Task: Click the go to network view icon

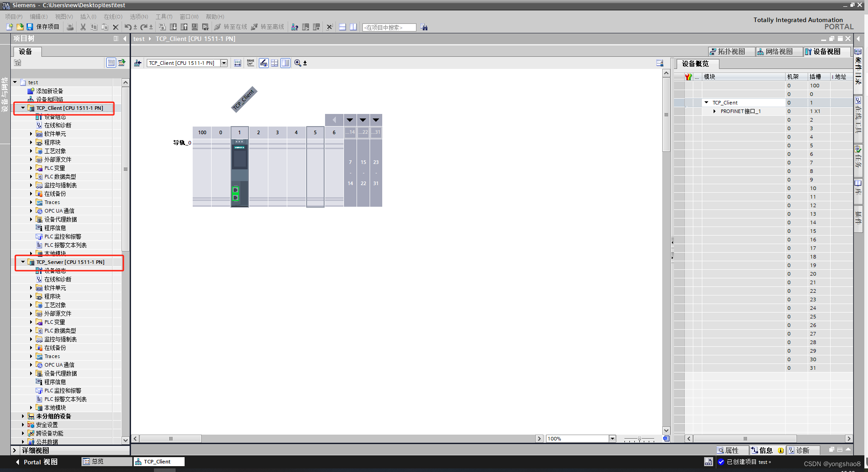Action: (138, 63)
